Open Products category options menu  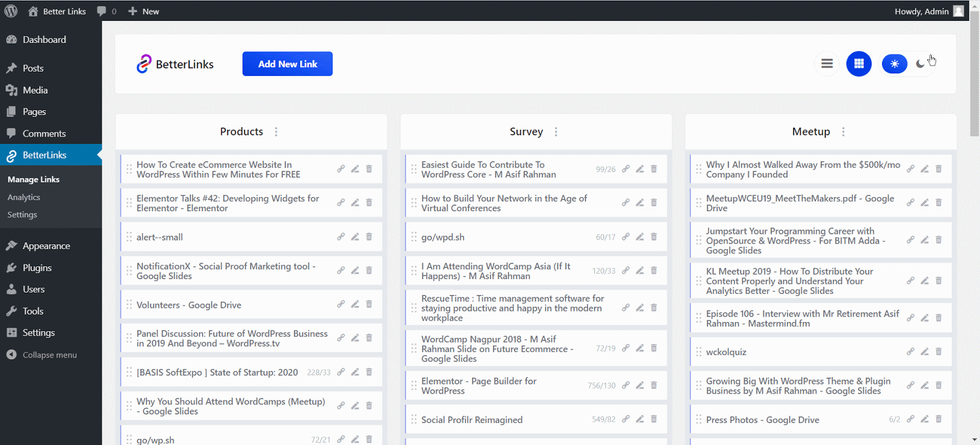[276, 132]
